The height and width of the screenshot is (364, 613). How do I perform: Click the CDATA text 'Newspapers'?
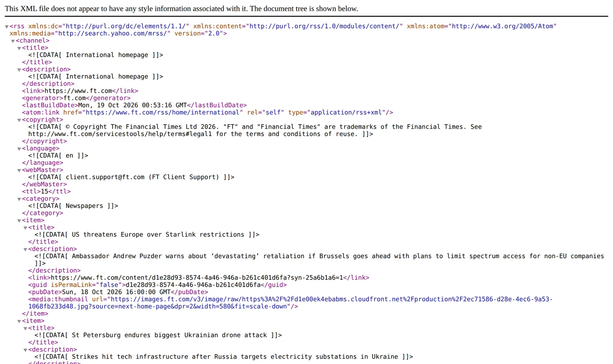coord(84,206)
